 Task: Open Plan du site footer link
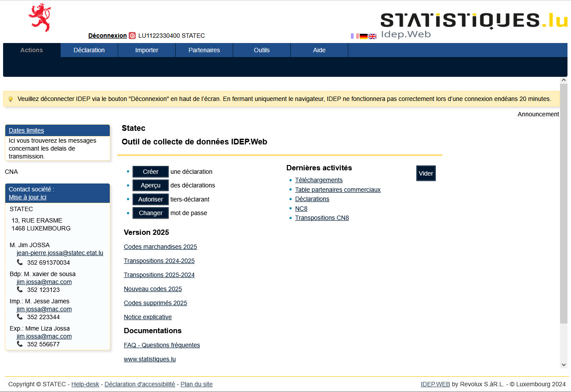click(x=196, y=384)
